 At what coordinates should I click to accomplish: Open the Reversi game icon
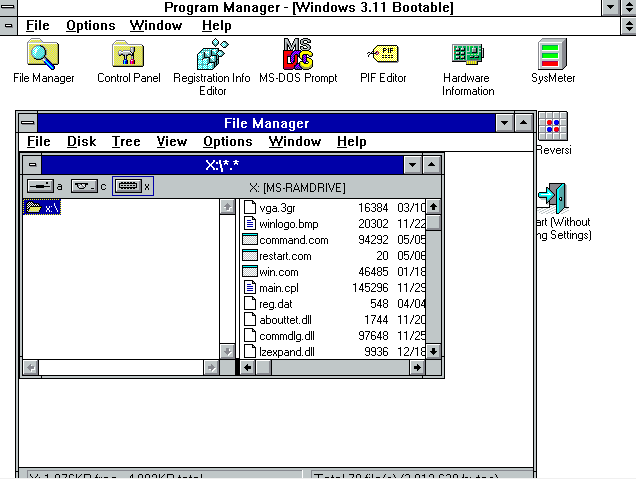coord(552,127)
